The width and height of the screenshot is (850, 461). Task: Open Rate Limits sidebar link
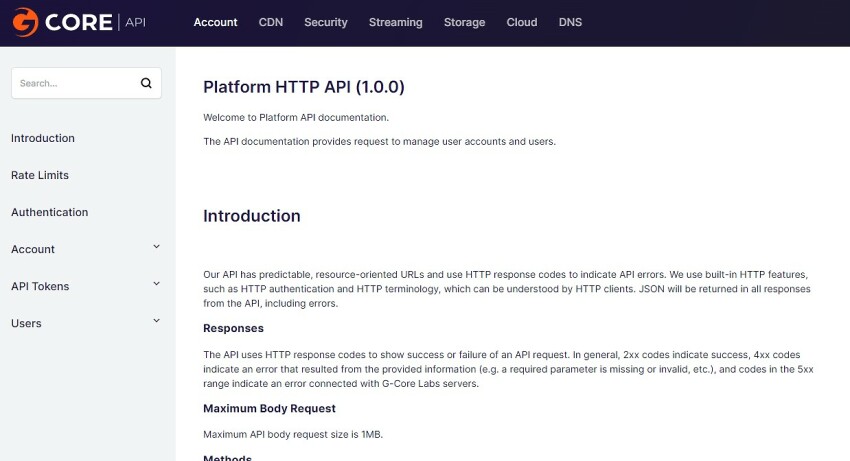pyautogui.click(x=40, y=175)
